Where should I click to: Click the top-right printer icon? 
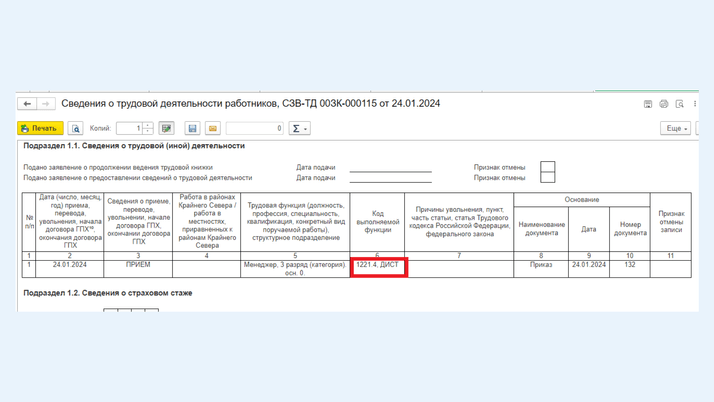tap(663, 104)
